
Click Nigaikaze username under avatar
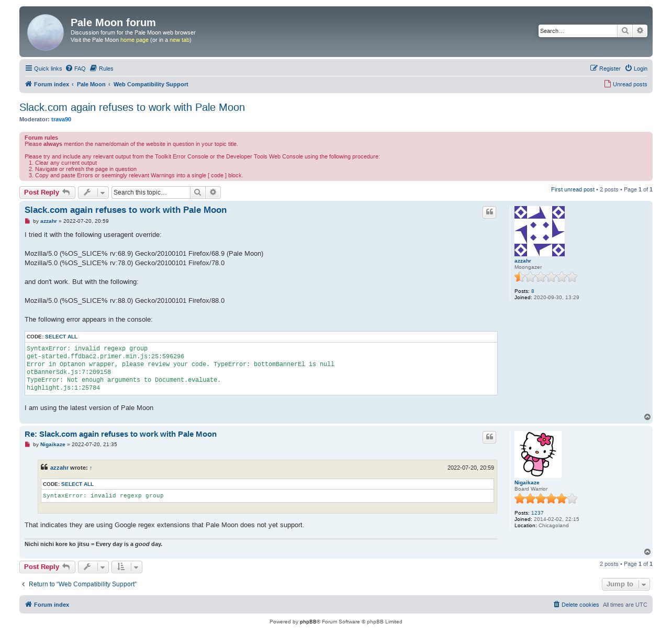(x=527, y=483)
